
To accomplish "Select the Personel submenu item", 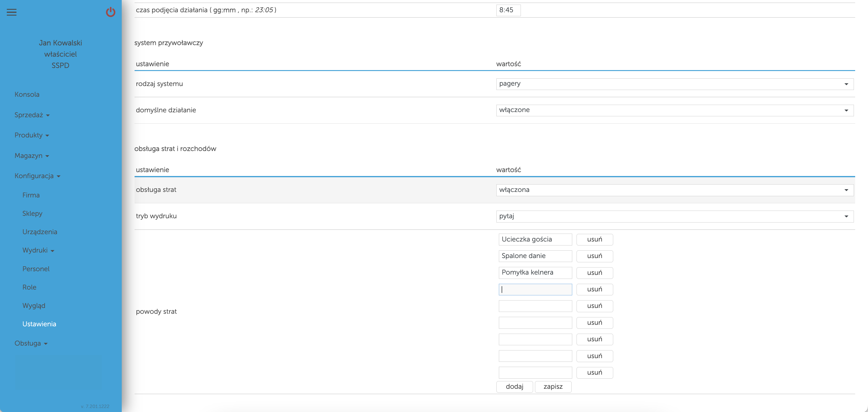I will pos(36,269).
